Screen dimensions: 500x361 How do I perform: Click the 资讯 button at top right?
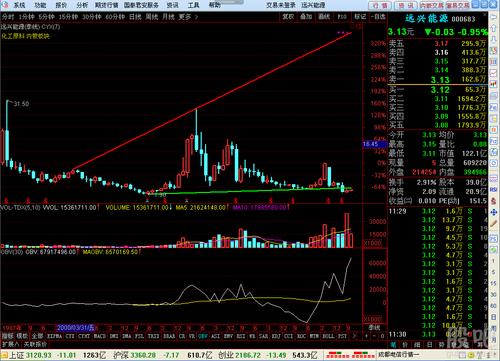406,5
